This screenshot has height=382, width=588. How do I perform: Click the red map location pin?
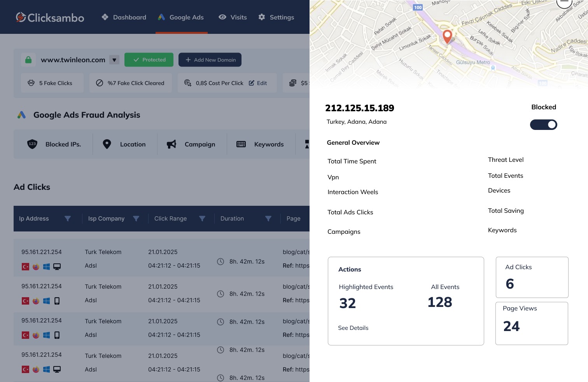tap(448, 36)
